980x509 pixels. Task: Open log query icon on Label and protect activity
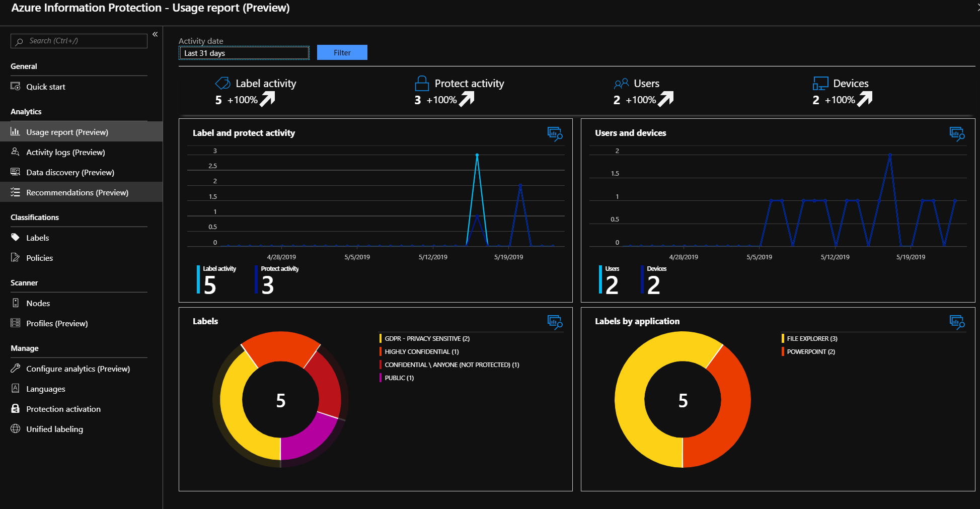(x=555, y=134)
